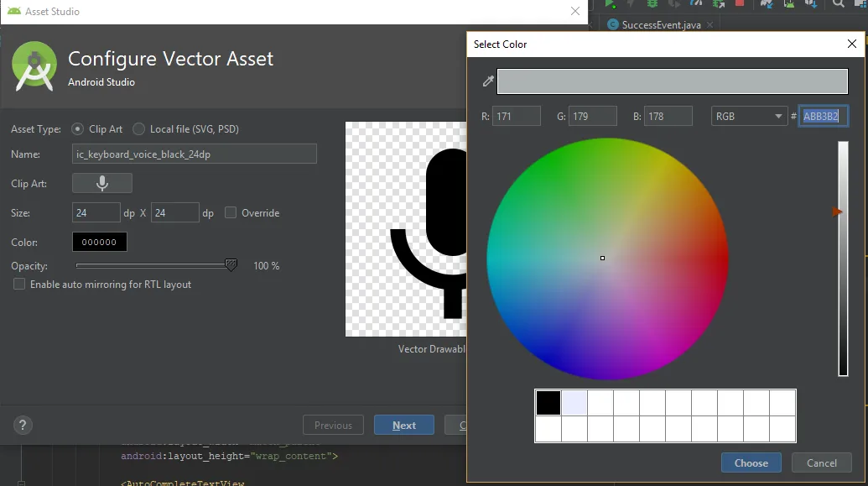This screenshot has height=486, width=868.
Task: Click the Android Studio logo in the wizard
Action: [34, 66]
